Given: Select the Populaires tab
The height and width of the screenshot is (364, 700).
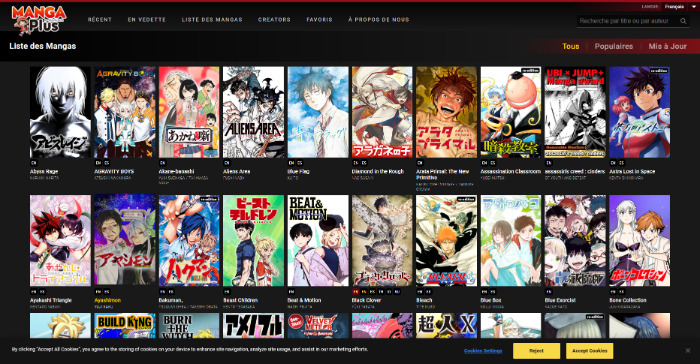Looking at the screenshot, I should pos(613,46).
